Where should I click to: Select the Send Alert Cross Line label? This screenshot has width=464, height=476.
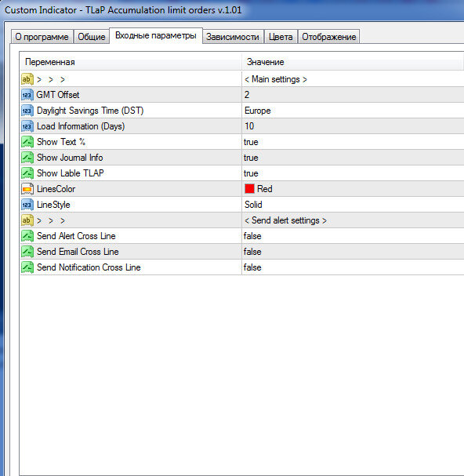(76, 236)
